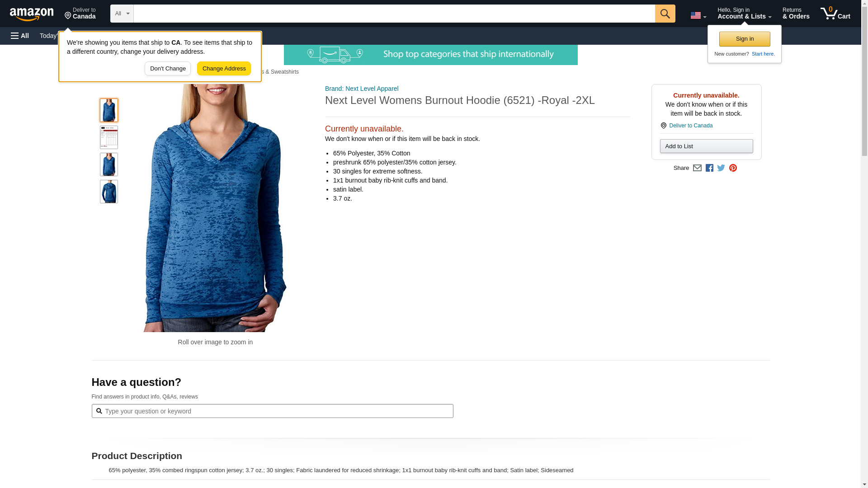Open the All hamburger menu
Screen dimensions: 868x488
pyautogui.click(x=20, y=36)
